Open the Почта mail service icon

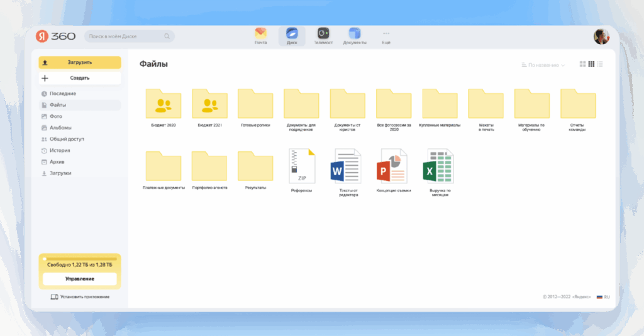(260, 35)
